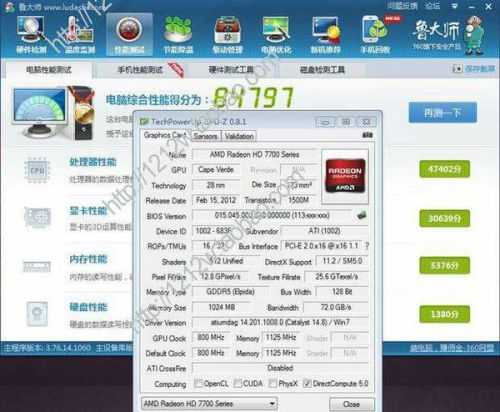
Task: Click the 保存截屏 save screenshot link
Action: [x=474, y=69]
